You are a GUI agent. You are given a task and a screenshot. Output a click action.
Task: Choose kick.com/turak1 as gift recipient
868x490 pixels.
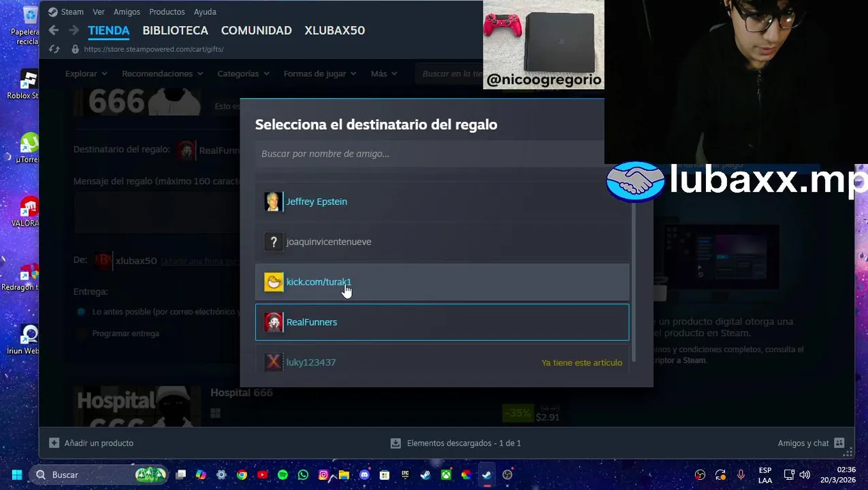click(x=442, y=282)
